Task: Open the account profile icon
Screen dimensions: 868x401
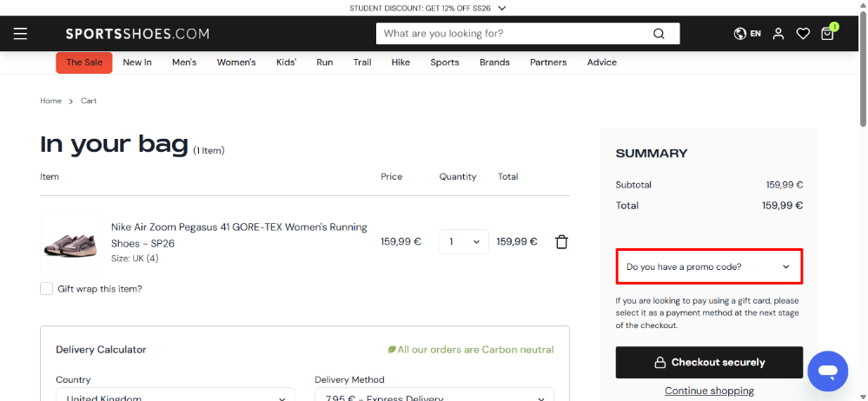Action: click(x=779, y=34)
